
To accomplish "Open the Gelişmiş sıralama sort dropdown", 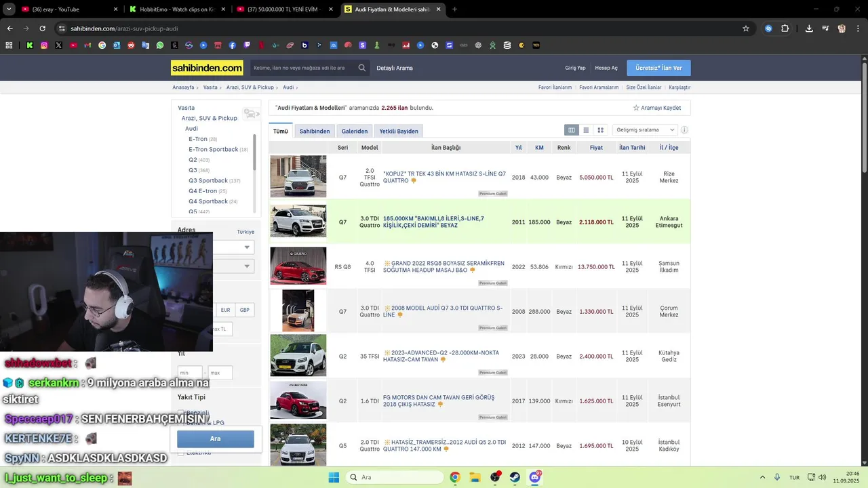I will click(x=645, y=130).
